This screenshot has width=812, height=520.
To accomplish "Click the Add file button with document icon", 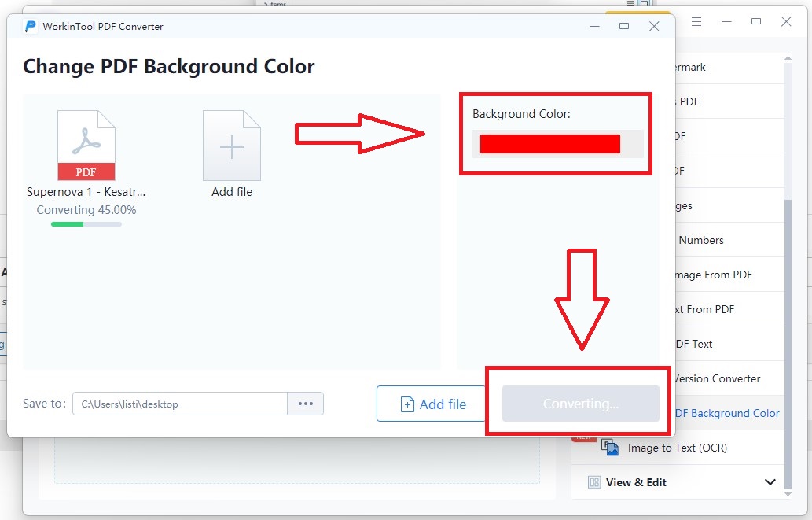I will click(433, 404).
